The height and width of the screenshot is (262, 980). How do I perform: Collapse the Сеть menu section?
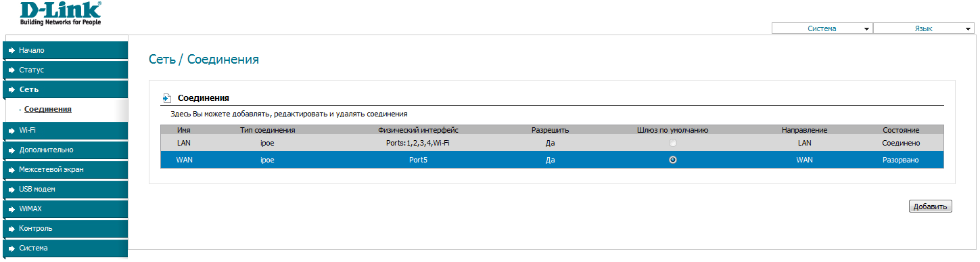(66, 89)
